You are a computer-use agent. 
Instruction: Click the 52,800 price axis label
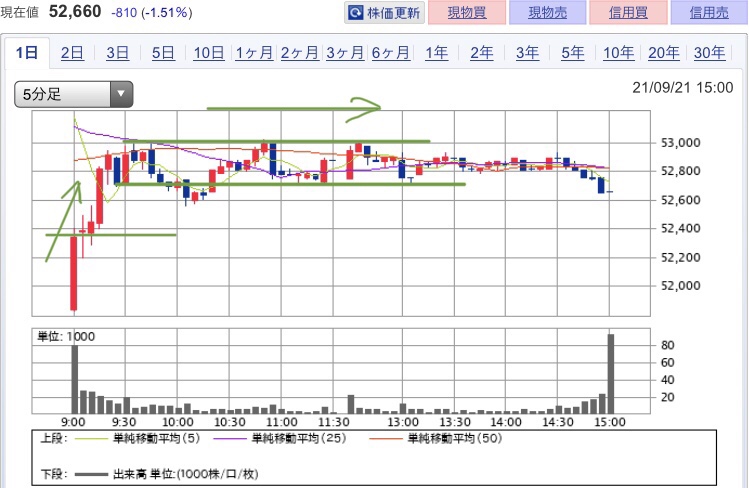tap(680, 171)
